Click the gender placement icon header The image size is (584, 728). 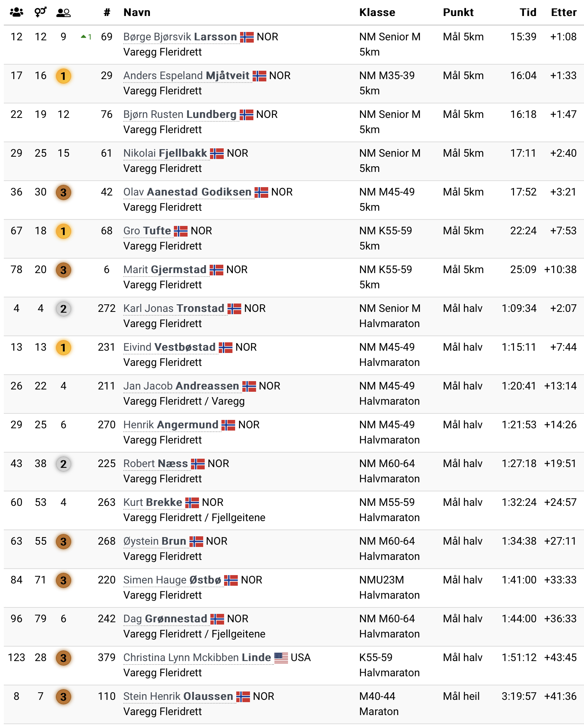click(40, 12)
